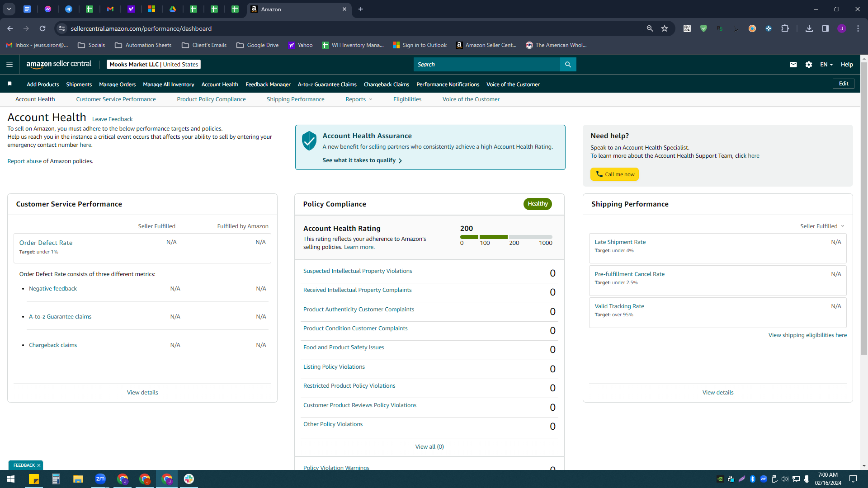
Task: Open the Seller Fulfilled shipping dropdown
Action: pos(822,226)
